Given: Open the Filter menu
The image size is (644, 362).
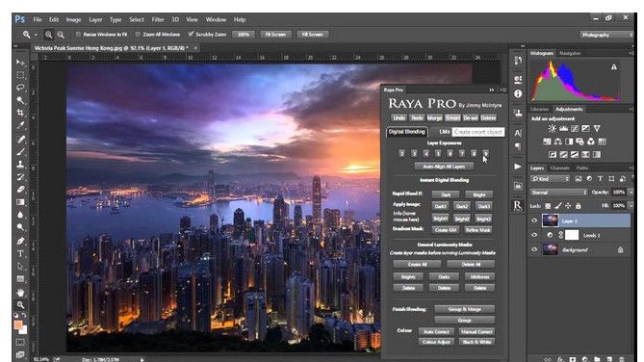Looking at the screenshot, I should pyautogui.click(x=158, y=19).
